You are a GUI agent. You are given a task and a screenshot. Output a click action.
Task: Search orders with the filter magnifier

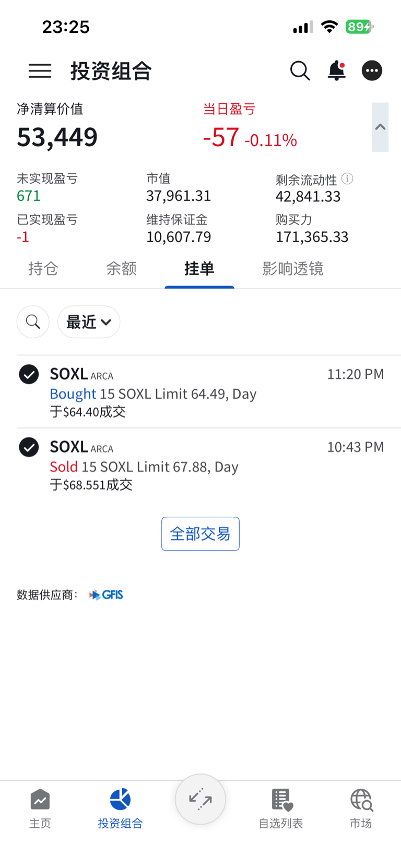coord(33,322)
